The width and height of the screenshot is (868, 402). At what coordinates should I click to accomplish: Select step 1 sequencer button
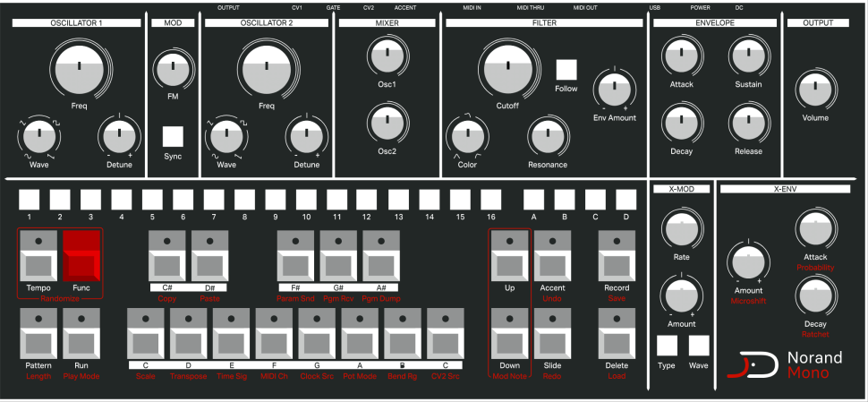click(x=29, y=200)
